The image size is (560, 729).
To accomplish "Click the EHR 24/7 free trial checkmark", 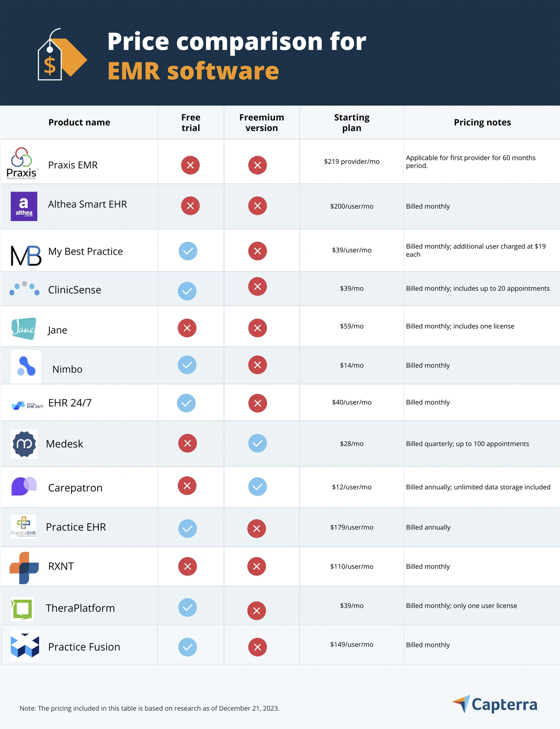I will 187,403.
